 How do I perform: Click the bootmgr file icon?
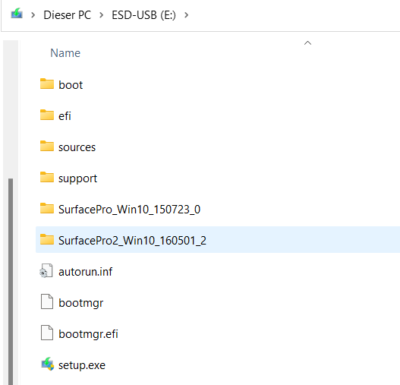(47, 302)
